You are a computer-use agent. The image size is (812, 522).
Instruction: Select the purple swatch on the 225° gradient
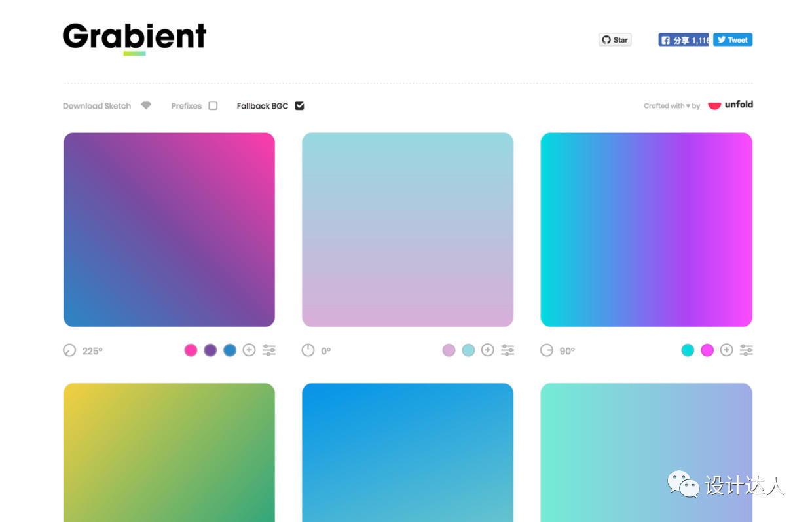pos(210,350)
